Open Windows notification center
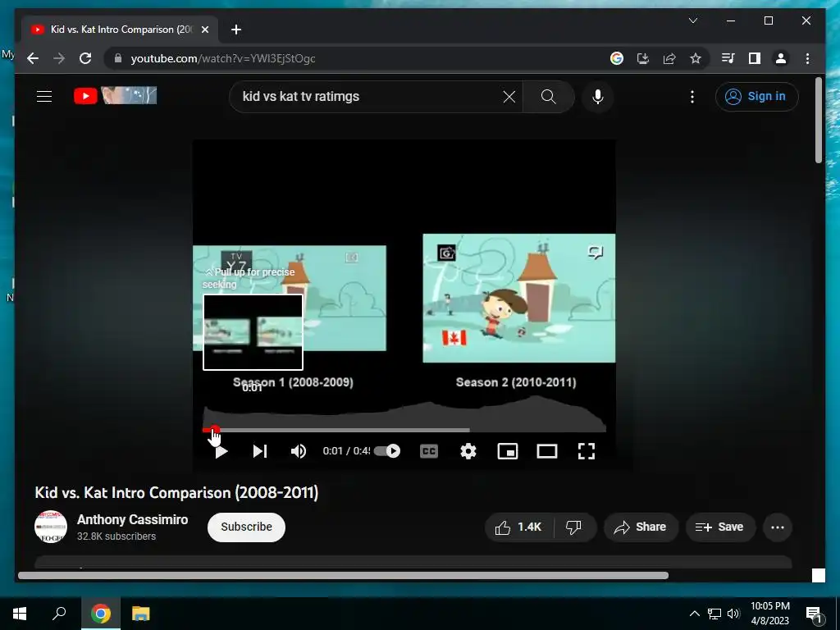The image size is (840, 630). click(x=813, y=614)
